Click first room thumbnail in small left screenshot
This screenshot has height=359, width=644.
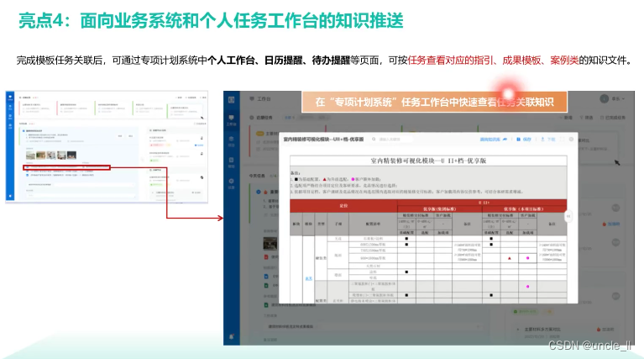[x=30, y=155]
